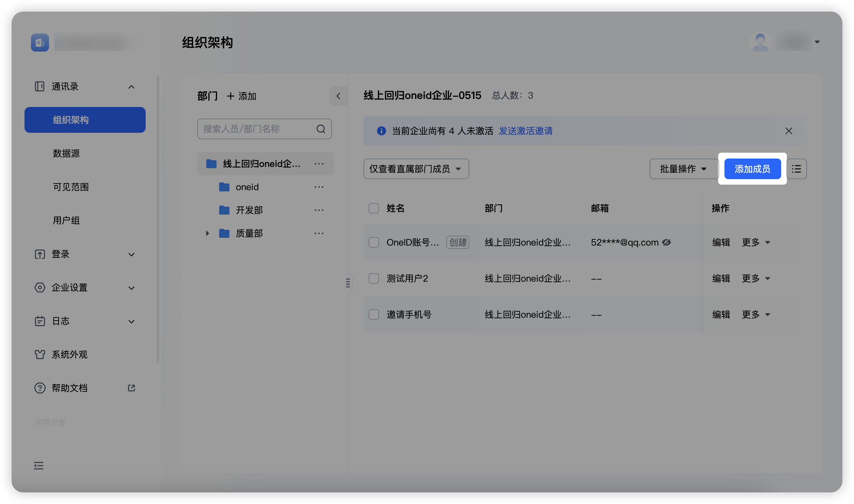Screen dimensions: 854x504
Task: Reveal the hidden email with eye icon
Action: [x=666, y=242]
